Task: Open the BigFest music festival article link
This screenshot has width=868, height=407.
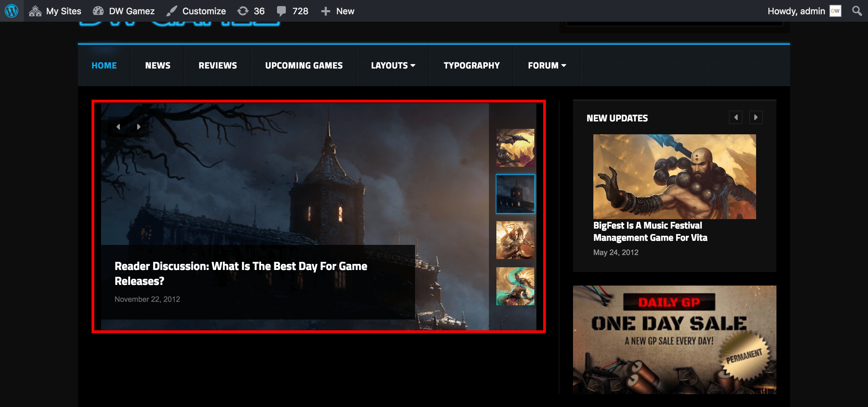Action: (x=650, y=231)
